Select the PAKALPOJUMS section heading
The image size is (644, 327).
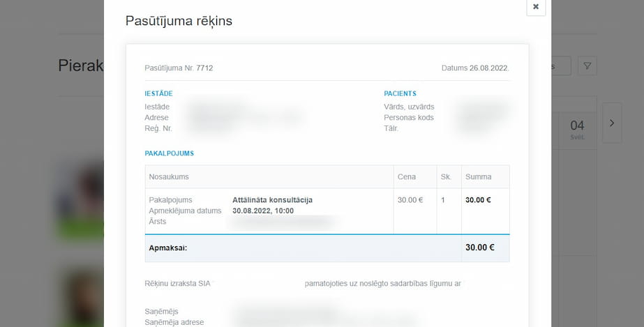169,153
